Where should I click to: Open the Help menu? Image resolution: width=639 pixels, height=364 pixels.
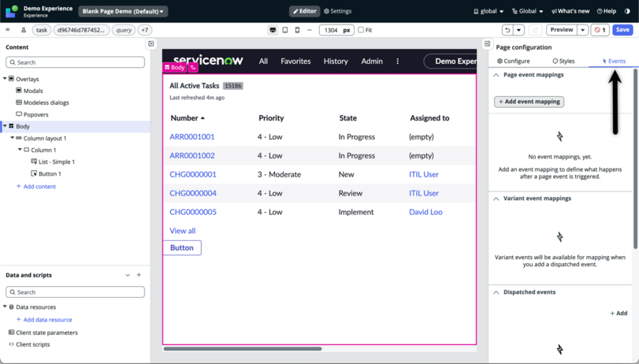pyautogui.click(x=607, y=11)
